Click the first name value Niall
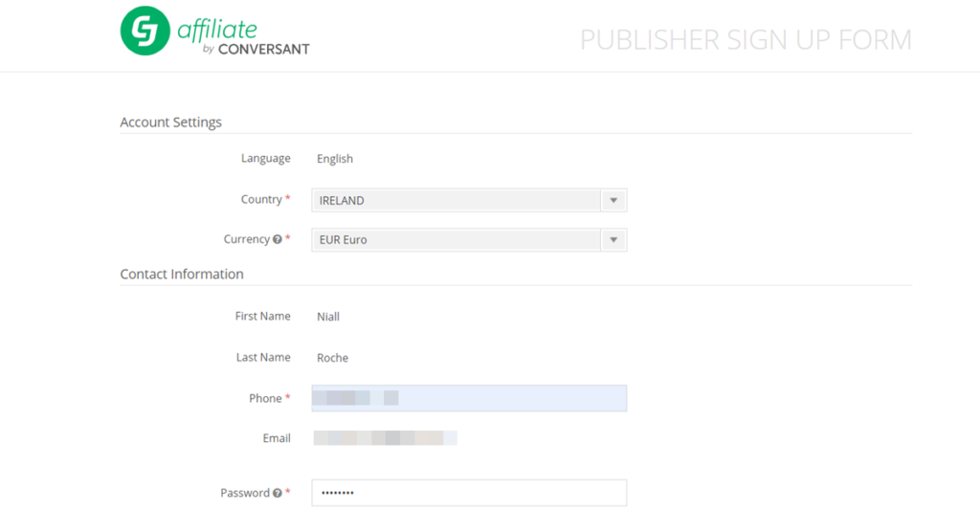980x509 pixels. tap(328, 317)
